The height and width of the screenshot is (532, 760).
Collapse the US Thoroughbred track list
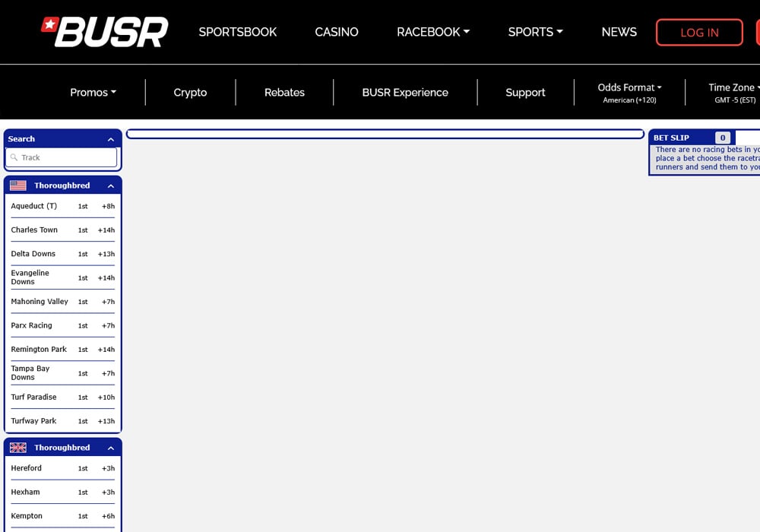[x=111, y=185]
